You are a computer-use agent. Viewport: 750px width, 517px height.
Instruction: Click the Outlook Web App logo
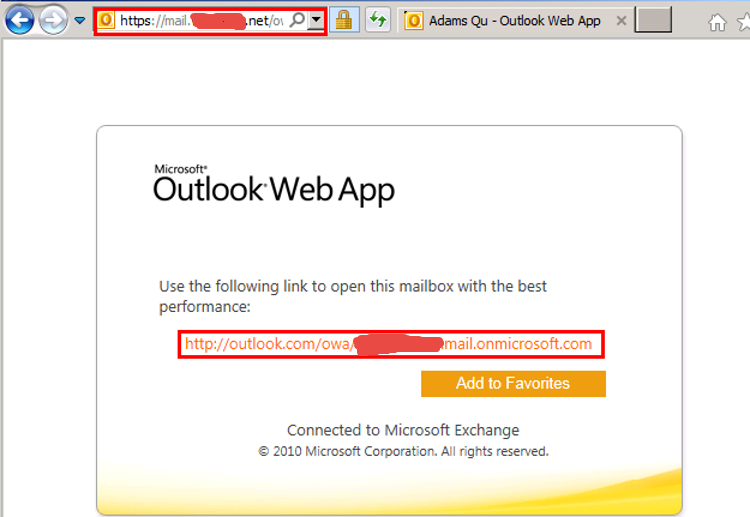click(274, 185)
